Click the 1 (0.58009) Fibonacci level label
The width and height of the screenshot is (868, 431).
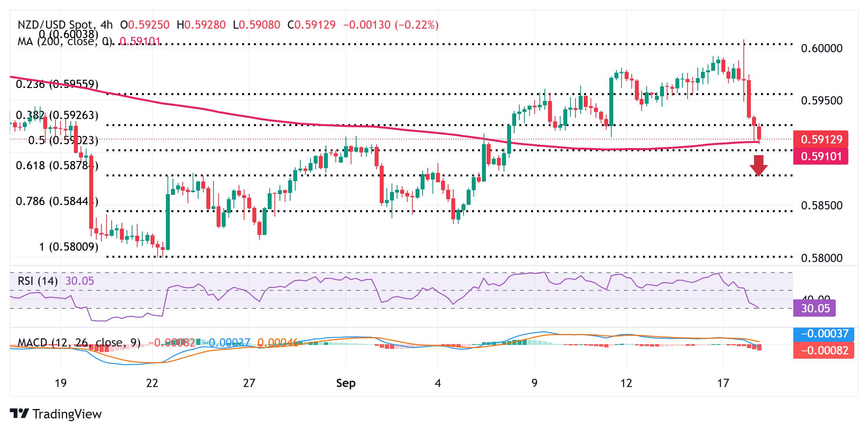(x=68, y=247)
